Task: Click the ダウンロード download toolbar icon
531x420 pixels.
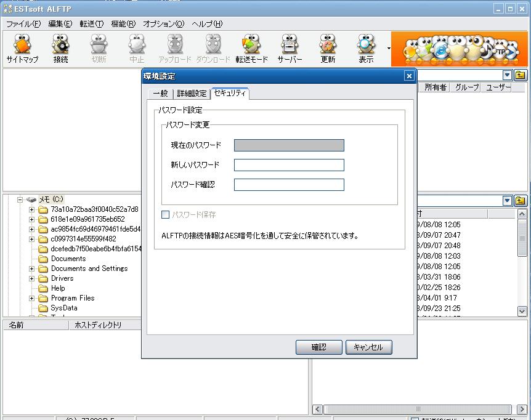Action: [x=213, y=49]
